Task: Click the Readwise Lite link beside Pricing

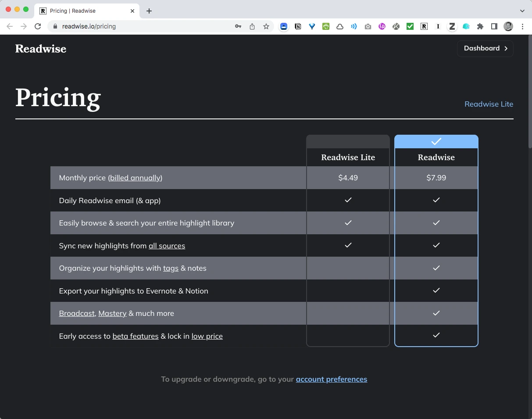Action: pos(489,104)
